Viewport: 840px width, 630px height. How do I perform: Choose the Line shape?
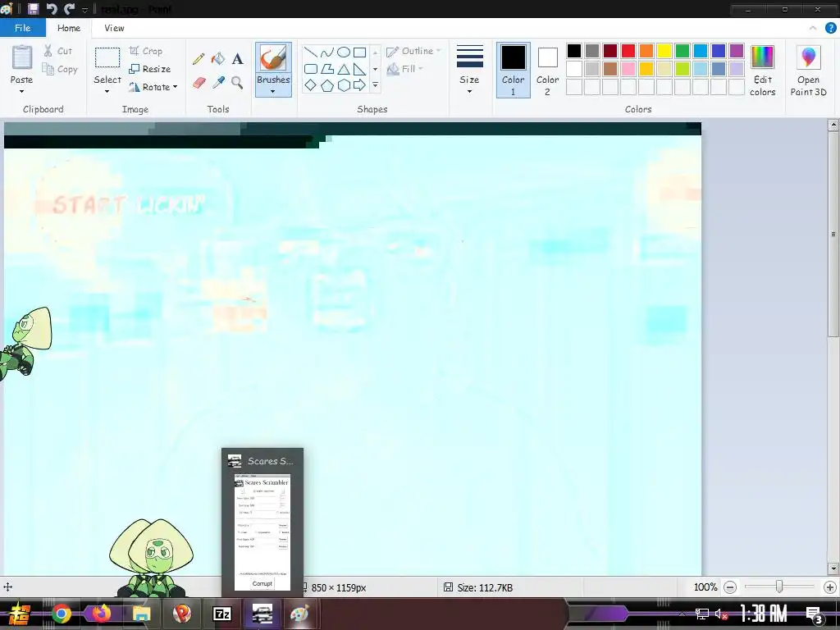[x=310, y=52]
